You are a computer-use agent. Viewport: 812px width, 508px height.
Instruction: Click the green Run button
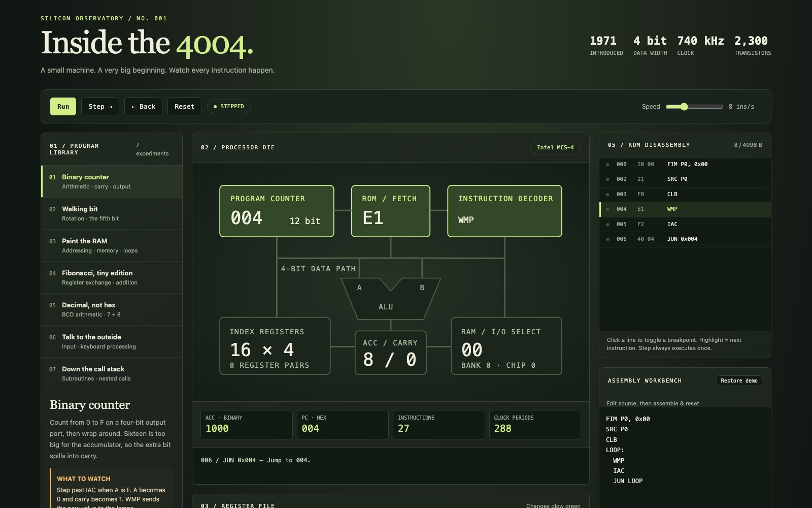click(x=63, y=107)
